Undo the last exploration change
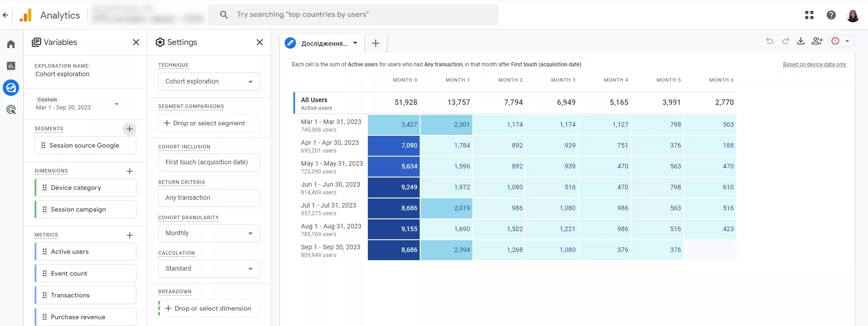This screenshot has width=868, height=326. pos(769,41)
